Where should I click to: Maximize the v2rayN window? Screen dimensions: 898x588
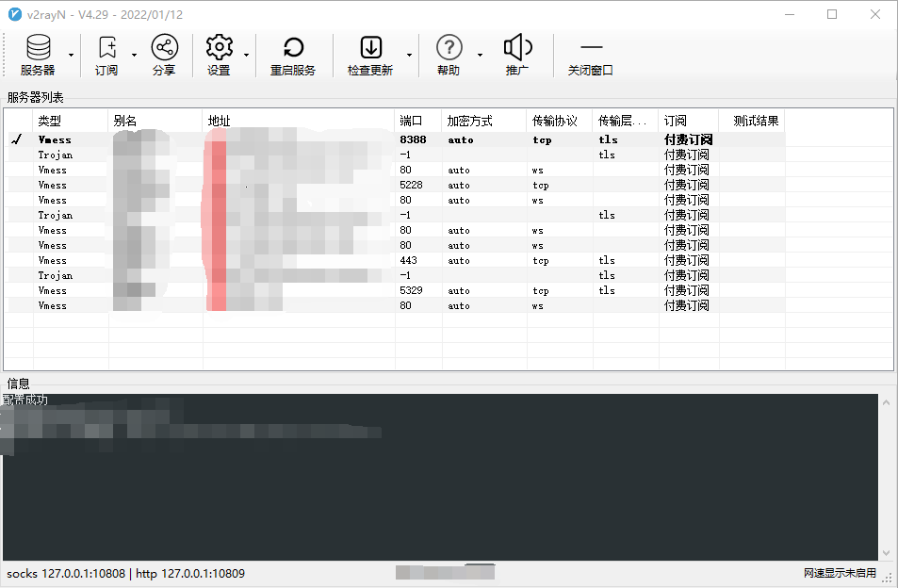pyautogui.click(x=832, y=14)
